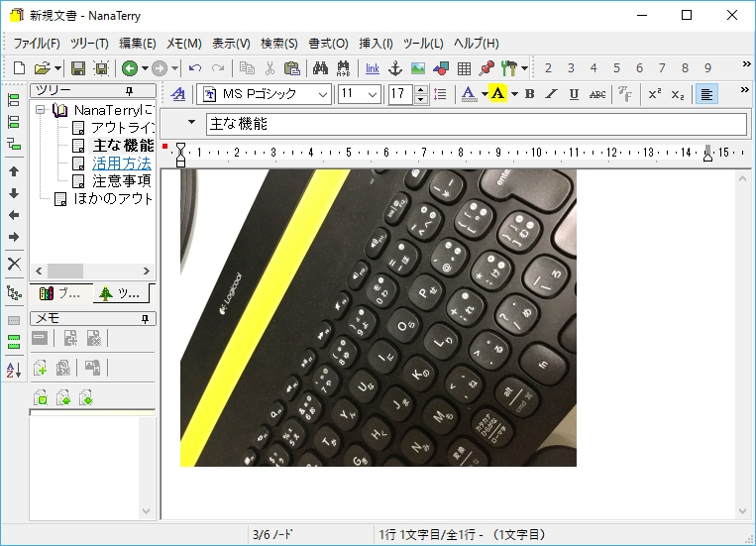This screenshot has height=546, width=756.
Task: Open the ファイル(F) menu
Action: pos(37,44)
